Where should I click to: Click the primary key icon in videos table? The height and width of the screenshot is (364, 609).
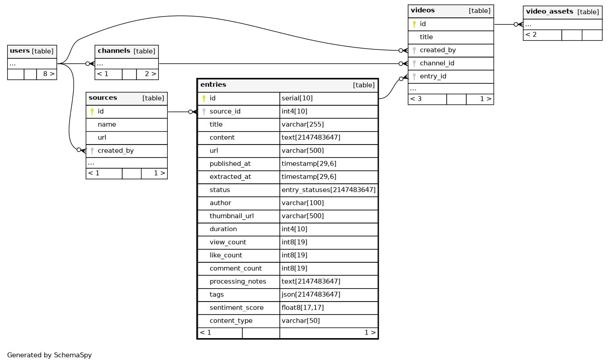coord(414,24)
